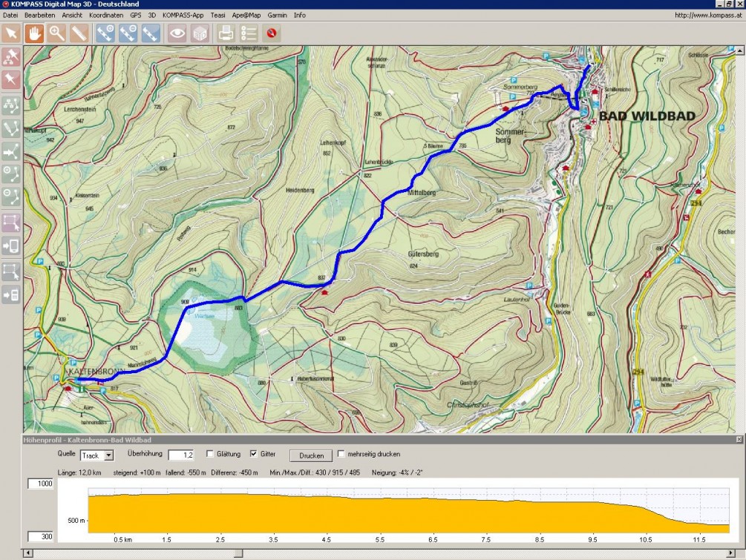The height and width of the screenshot is (560, 746).
Task: Open the Garmin menu
Action: 277,15
